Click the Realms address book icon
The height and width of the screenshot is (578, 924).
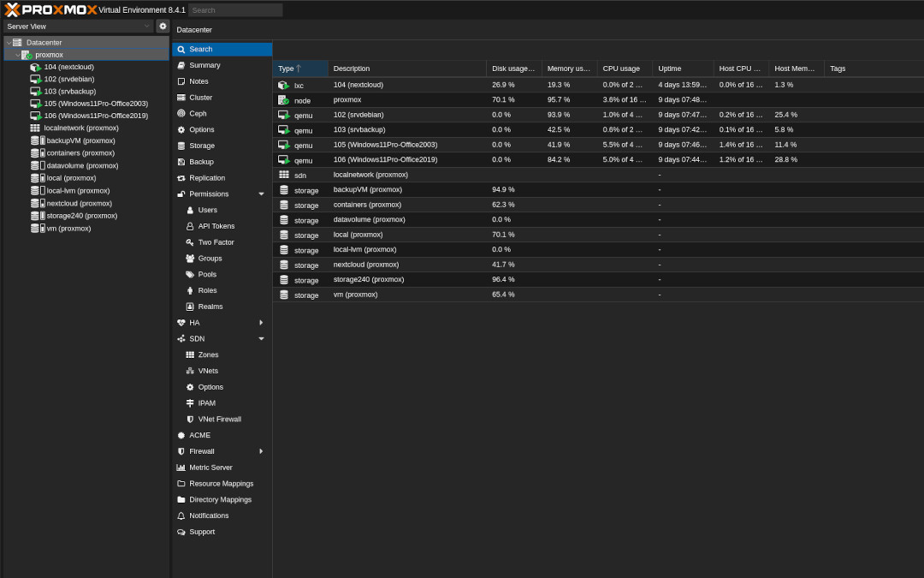point(190,307)
